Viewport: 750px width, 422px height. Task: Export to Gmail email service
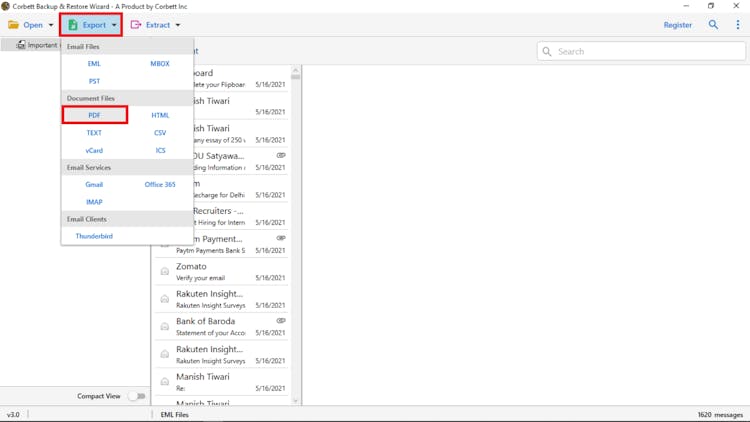click(94, 185)
